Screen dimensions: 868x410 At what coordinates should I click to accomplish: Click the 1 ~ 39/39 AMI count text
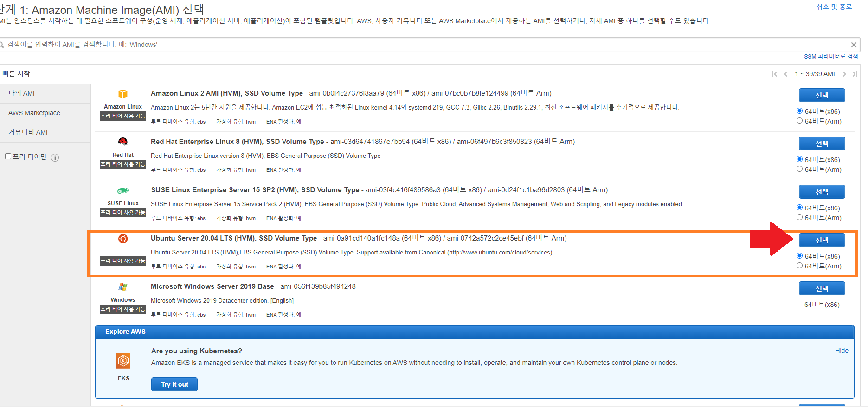coord(815,74)
